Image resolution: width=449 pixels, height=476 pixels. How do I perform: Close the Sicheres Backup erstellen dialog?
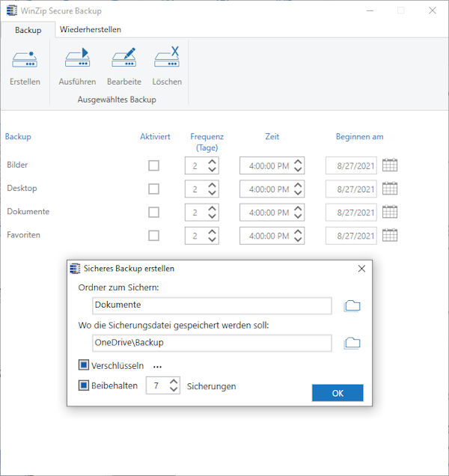pyautogui.click(x=361, y=269)
